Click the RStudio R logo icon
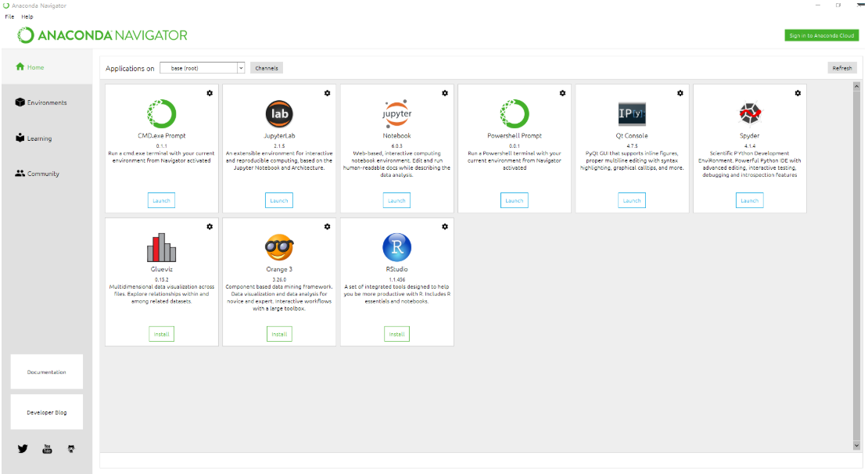This screenshot has height=474, width=868. 397,247
